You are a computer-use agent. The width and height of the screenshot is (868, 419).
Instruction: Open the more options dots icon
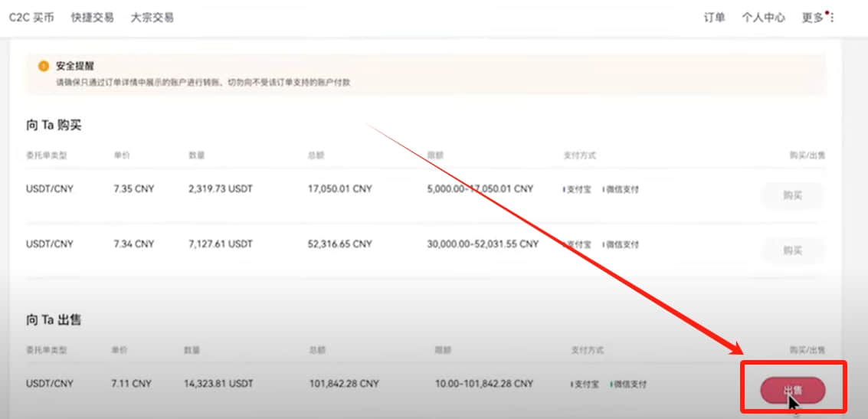(831, 18)
